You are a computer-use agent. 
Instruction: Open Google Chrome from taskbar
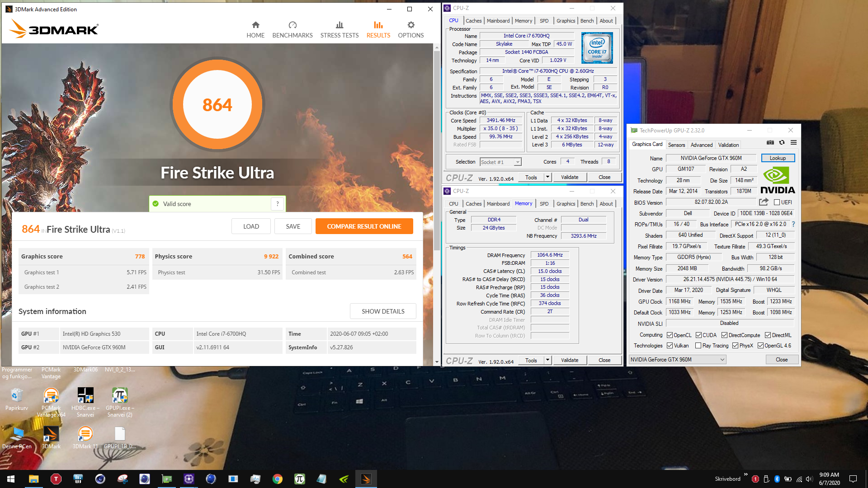pos(278,479)
